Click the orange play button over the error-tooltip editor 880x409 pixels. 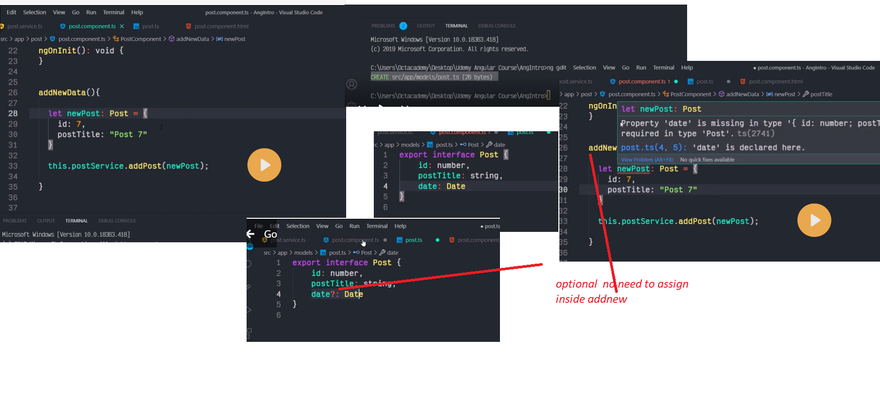coord(814,220)
